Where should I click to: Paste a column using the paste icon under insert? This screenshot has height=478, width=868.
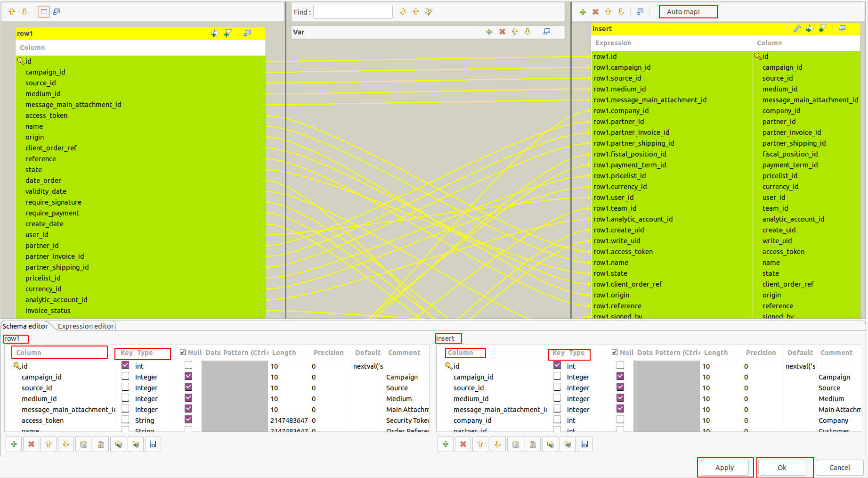point(532,444)
